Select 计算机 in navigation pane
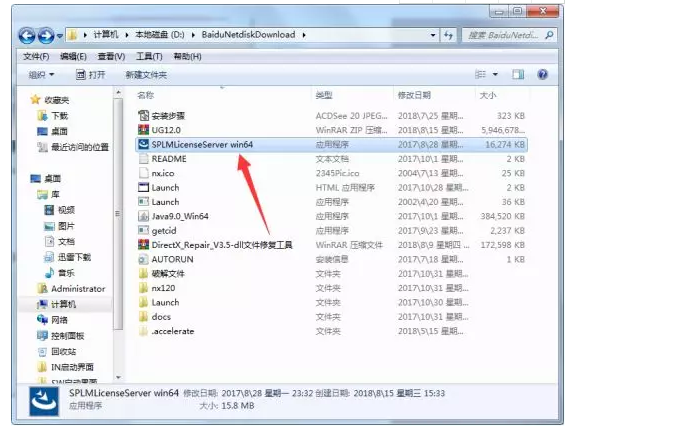674x432 pixels. tap(57, 304)
